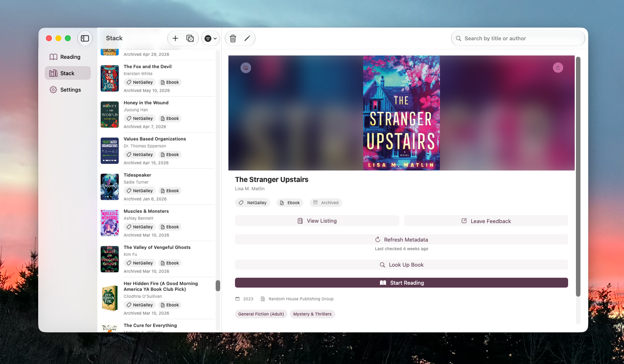Image resolution: width=624 pixels, height=364 pixels.
Task: Click the Ebook tag for Tidespeaker
Action: [x=170, y=191]
